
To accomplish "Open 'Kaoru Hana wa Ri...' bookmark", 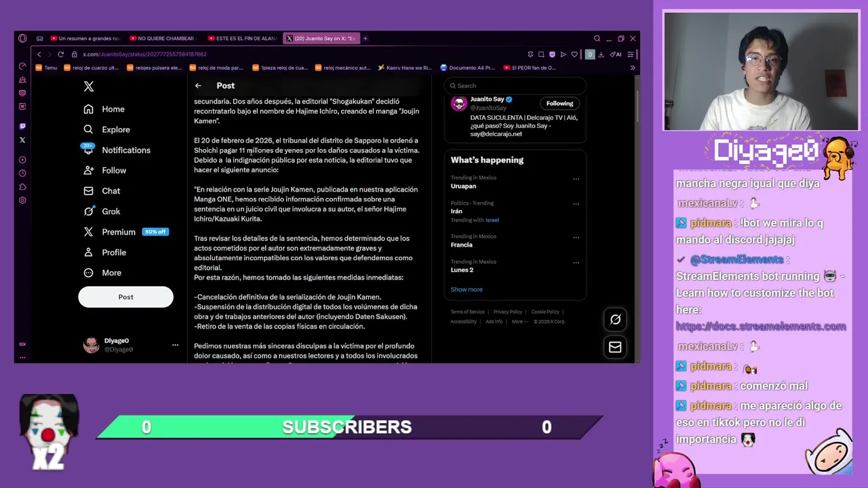I will [405, 68].
